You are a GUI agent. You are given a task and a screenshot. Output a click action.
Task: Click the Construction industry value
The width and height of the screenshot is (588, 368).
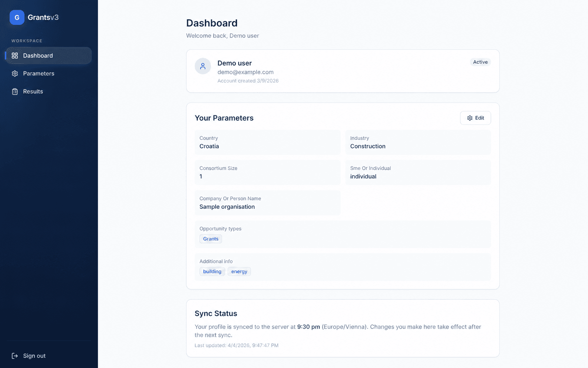[x=368, y=146]
